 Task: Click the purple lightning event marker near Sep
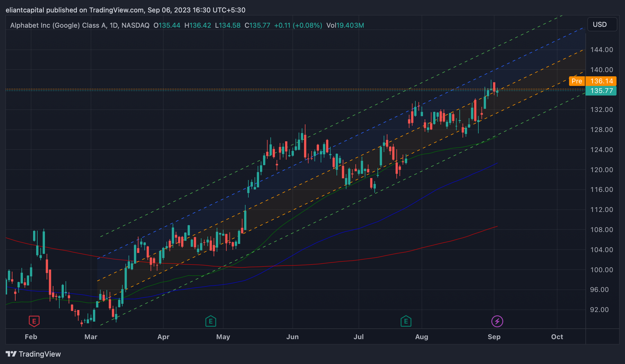497,321
